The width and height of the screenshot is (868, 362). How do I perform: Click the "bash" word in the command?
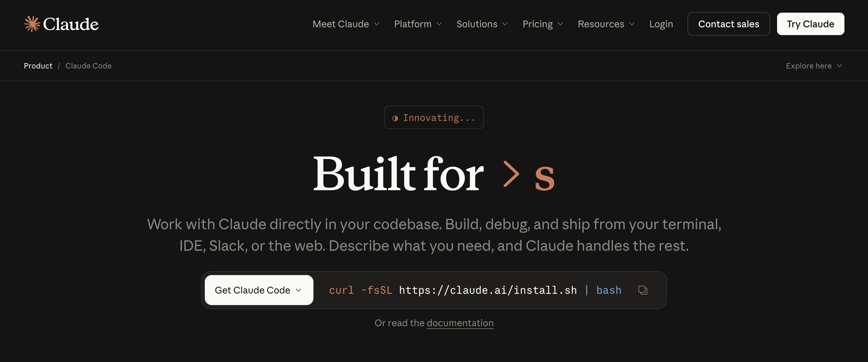tap(609, 290)
